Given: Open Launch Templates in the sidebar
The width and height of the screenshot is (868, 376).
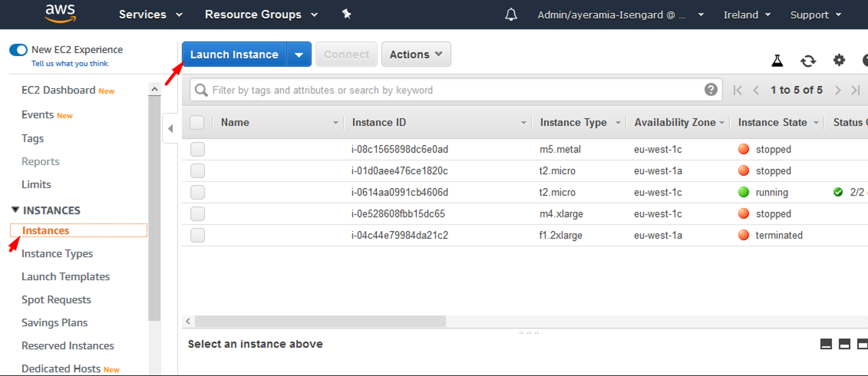Looking at the screenshot, I should (66, 276).
